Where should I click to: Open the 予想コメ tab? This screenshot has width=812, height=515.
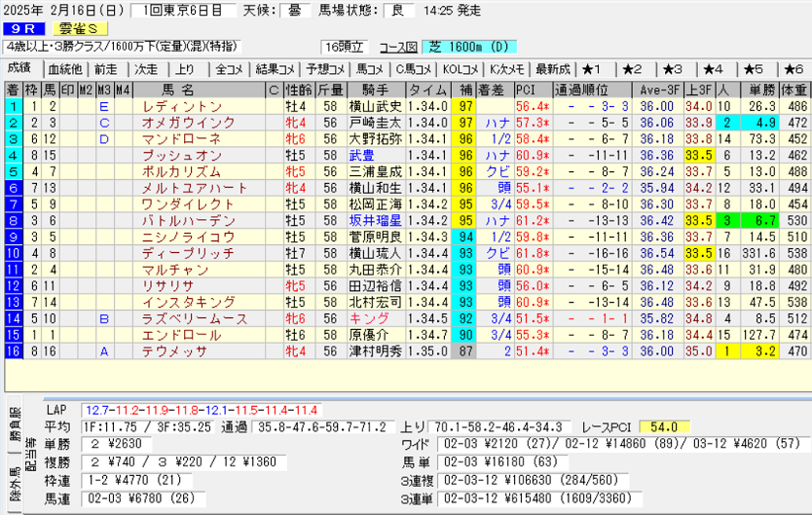click(x=323, y=69)
